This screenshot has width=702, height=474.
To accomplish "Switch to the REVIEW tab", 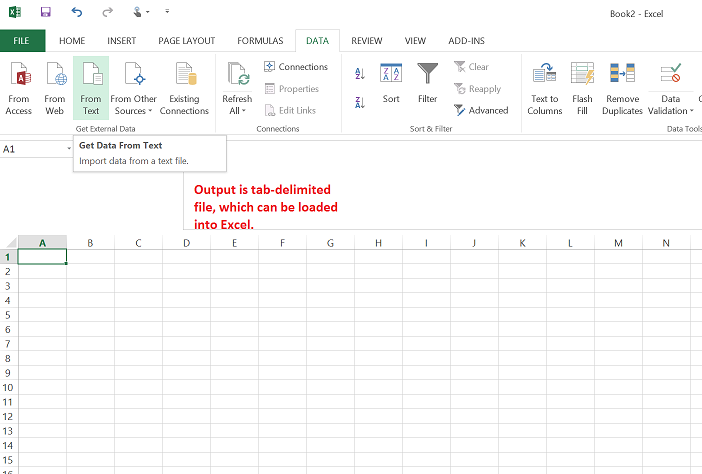I will coord(367,41).
